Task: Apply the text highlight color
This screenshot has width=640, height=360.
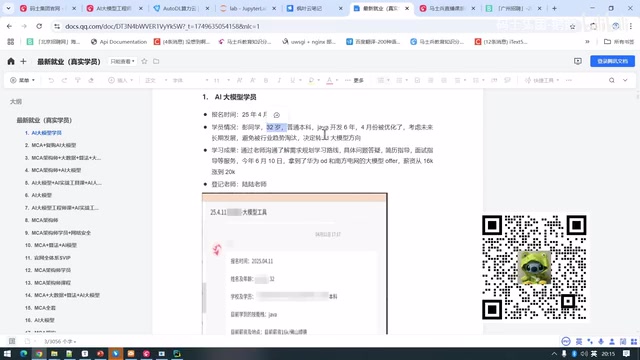Action: pyautogui.click(x=311, y=80)
